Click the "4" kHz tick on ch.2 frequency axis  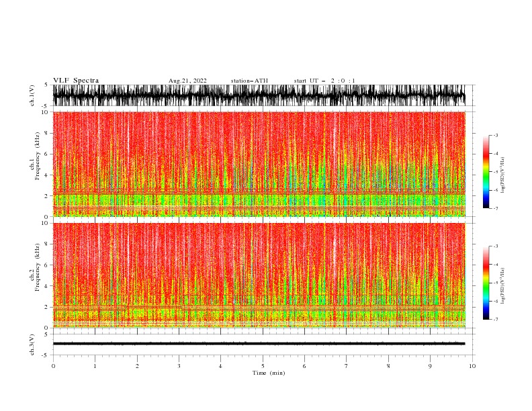tap(46, 286)
